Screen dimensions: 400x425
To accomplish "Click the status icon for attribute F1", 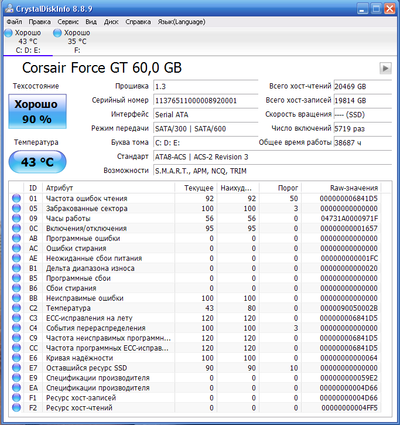I will (16, 398).
